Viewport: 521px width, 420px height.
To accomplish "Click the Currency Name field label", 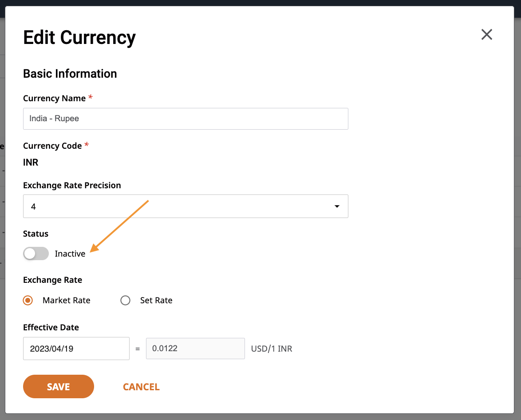I will pyautogui.click(x=55, y=99).
